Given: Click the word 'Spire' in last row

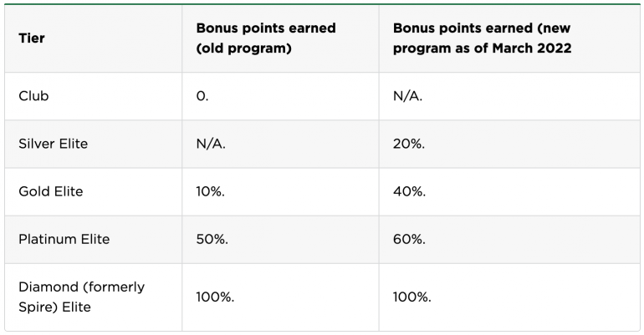Looking at the screenshot, I should (x=37, y=307).
